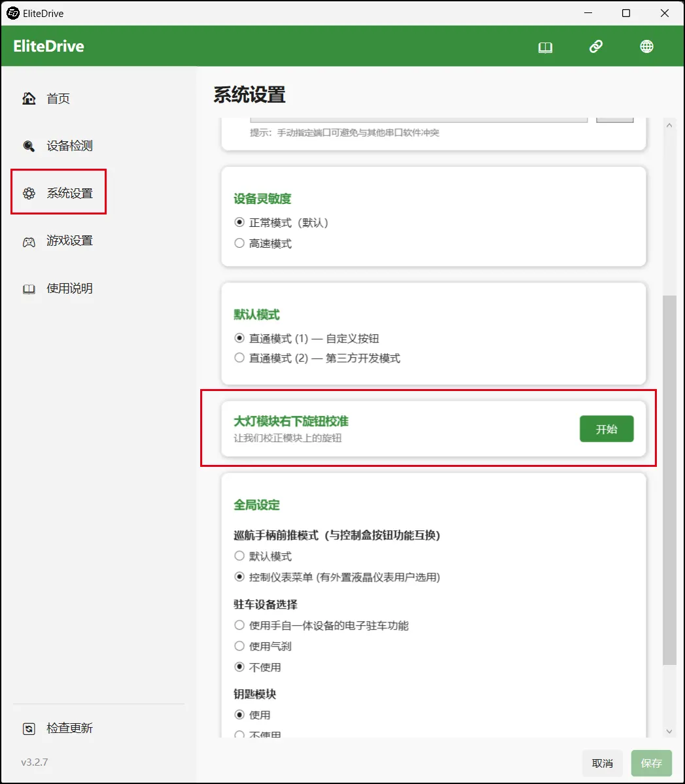Click the 驻车设备选择 label
The image size is (685, 784).
click(x=265, y=604)
